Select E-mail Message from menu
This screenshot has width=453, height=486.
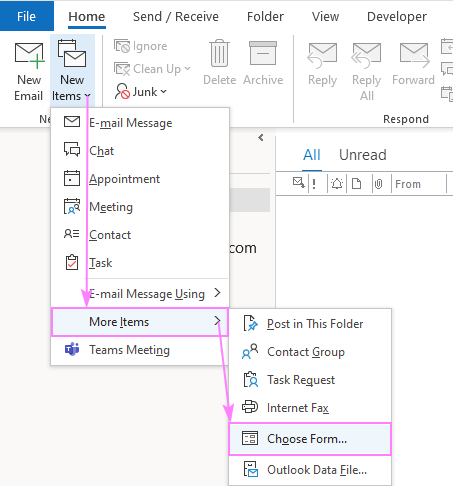[x=140, y=123]
